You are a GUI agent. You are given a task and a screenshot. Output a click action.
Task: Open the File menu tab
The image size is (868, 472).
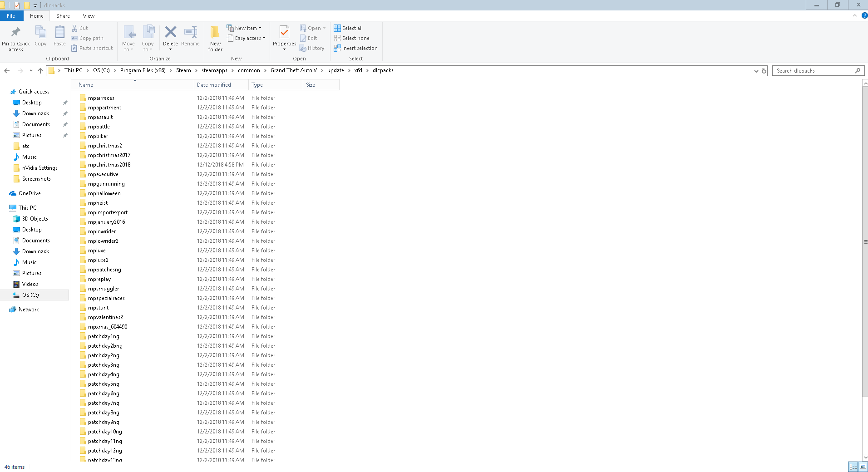[11, 16]
